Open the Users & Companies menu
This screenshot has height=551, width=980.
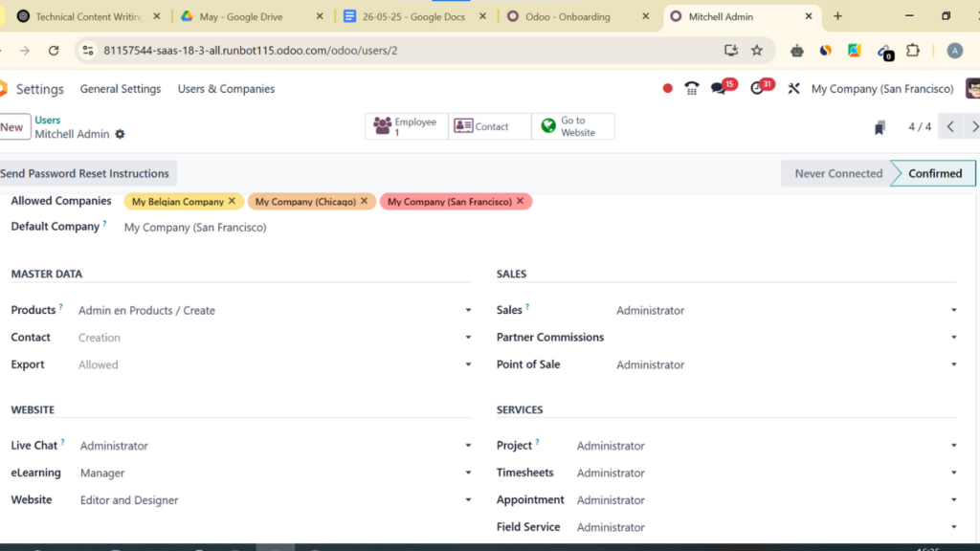226,89
